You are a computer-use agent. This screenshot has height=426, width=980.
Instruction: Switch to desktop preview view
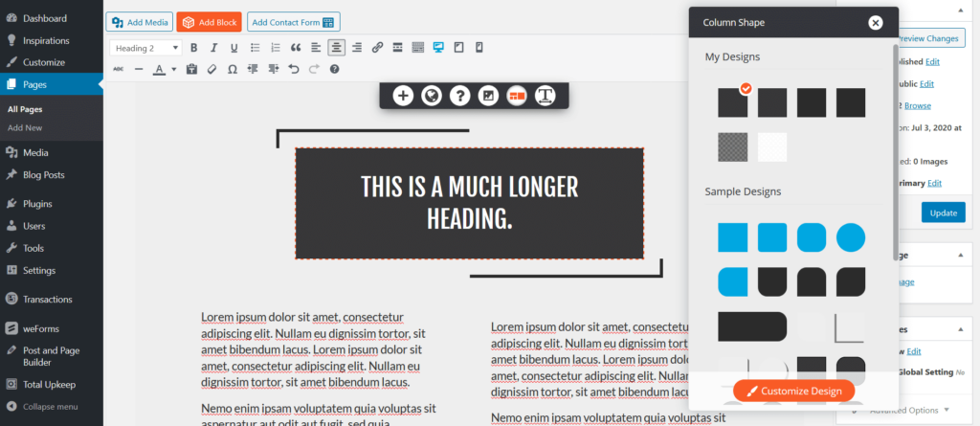[438, 48]
